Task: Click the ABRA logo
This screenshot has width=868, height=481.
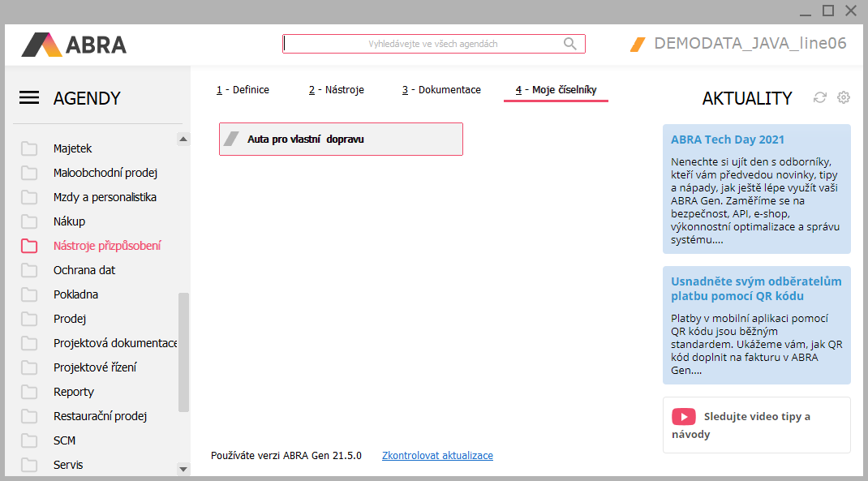Action: coord(74,44)
